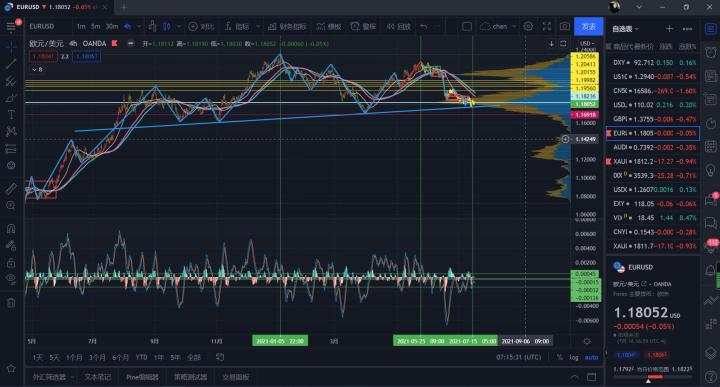Select the bars chart style icon
Viewport: 720px width, 387px height.
click(x=152, y=27)
